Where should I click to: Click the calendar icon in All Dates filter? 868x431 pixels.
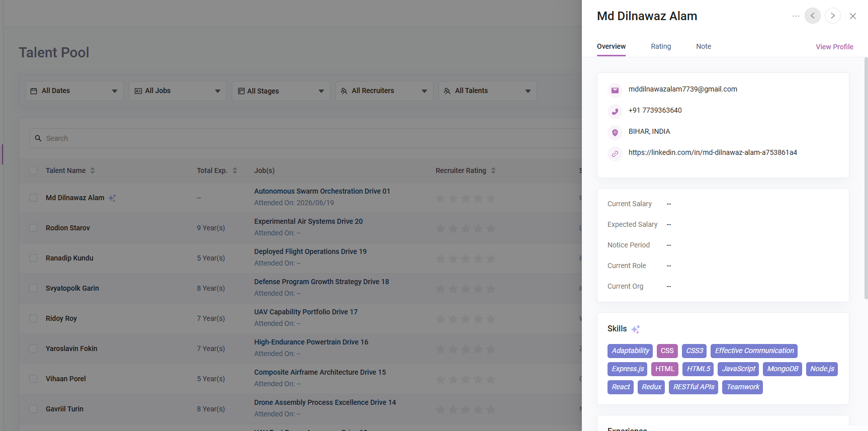coord(34,91)
